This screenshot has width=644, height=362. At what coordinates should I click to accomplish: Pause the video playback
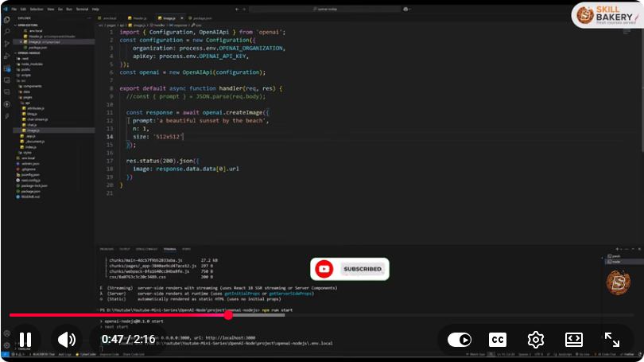25,340
